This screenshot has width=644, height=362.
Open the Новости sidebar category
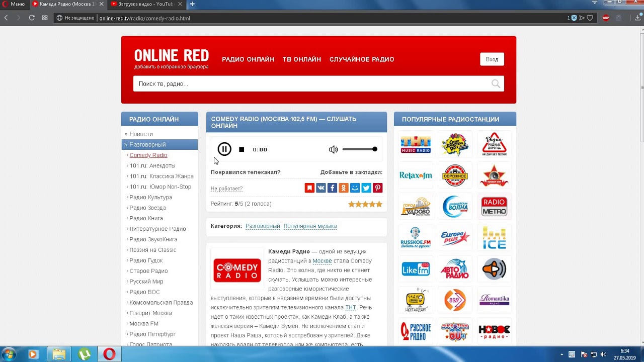141,134
